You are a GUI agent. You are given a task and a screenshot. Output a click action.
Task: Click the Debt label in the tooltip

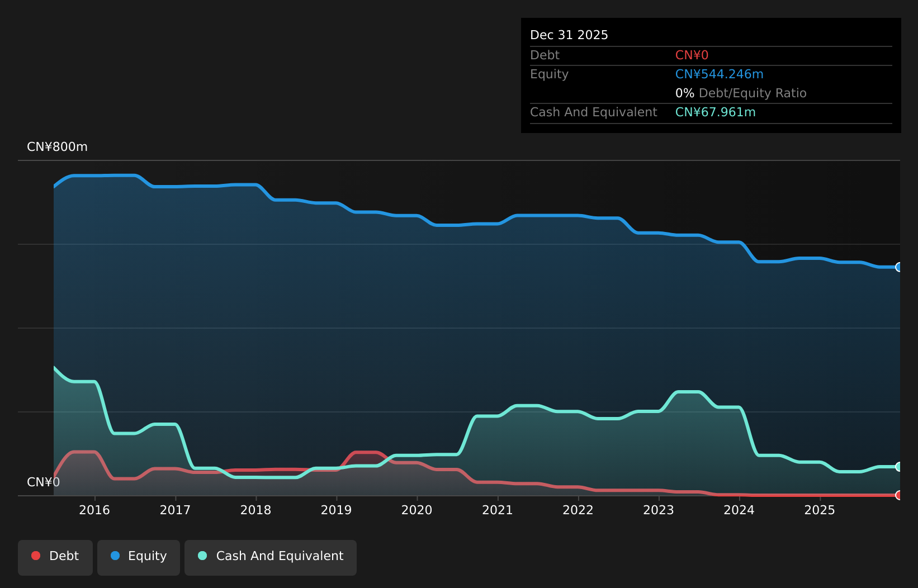tap(545, 55)
